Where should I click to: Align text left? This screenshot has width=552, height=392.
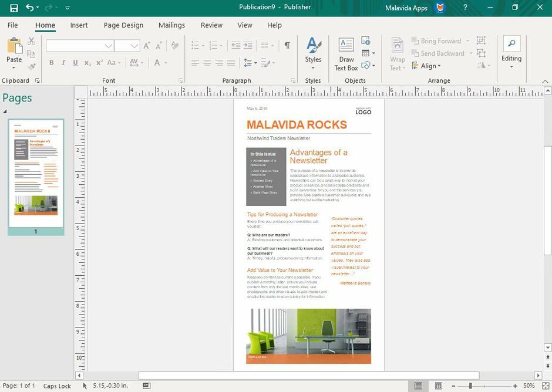(x=195, y=63)
